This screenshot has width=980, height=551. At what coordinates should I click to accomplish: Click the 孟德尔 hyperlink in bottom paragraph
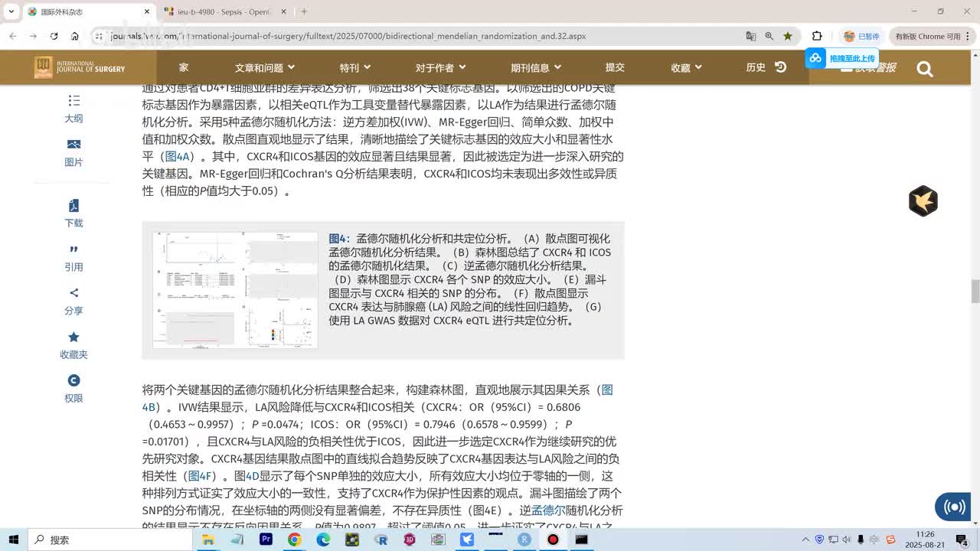click(548, 510)
